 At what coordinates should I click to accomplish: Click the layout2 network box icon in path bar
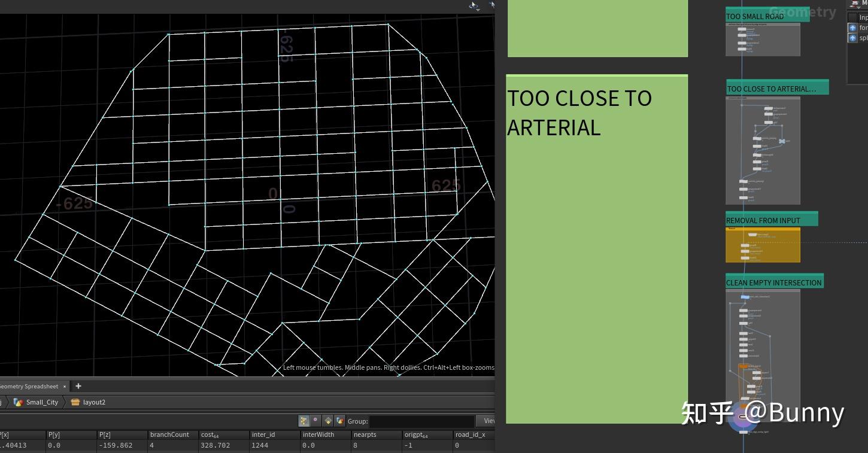77,402
